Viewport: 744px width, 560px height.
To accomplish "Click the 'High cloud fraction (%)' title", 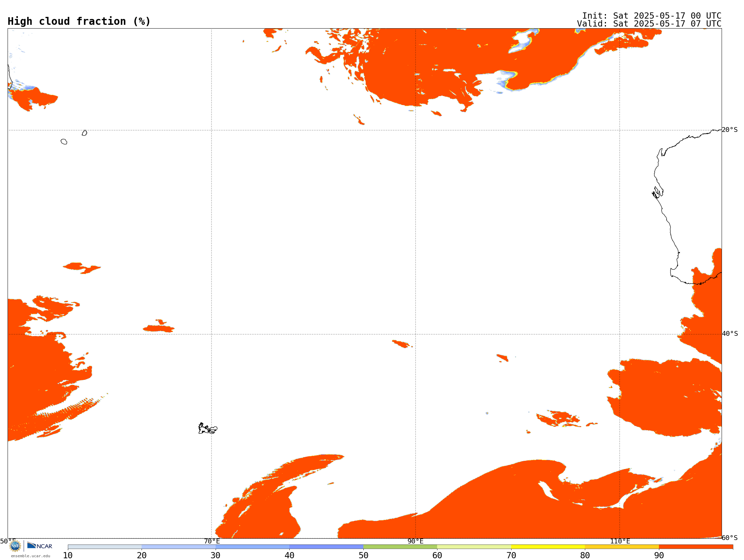I will coord(79,21).
